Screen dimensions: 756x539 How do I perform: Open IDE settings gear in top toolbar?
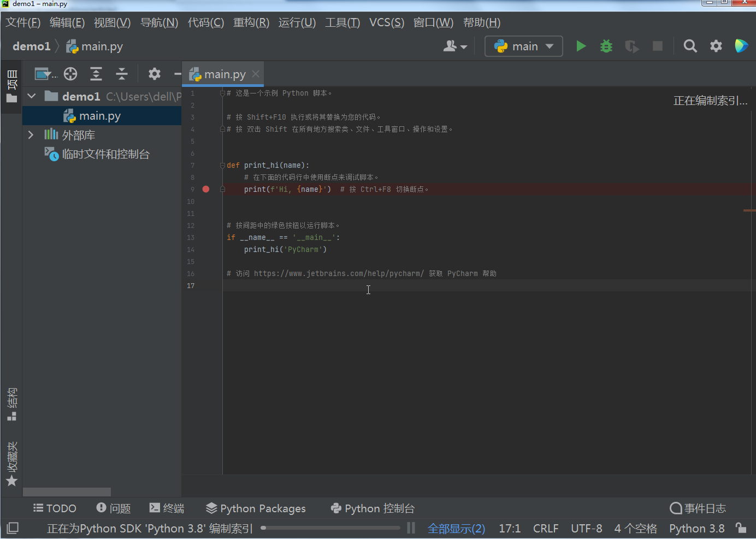coord(716,46)
